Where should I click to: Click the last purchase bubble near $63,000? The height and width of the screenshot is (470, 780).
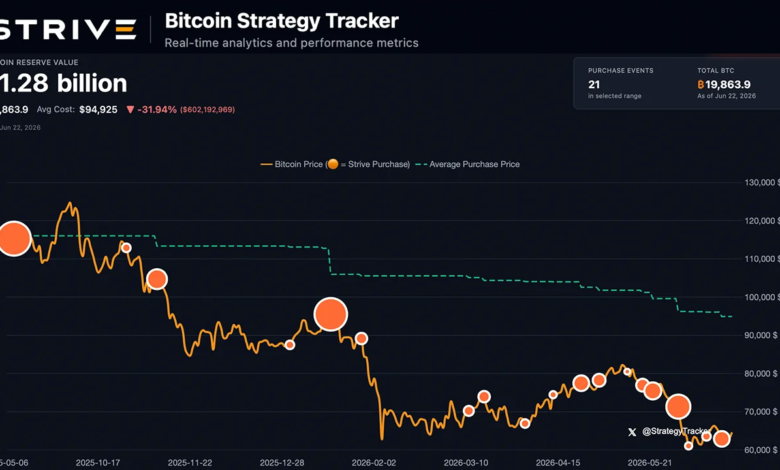pos(722,439)
